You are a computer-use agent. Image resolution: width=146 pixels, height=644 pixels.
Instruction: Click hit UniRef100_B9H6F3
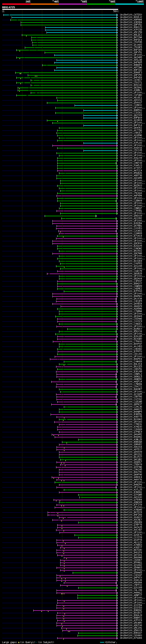click(131, 72)
